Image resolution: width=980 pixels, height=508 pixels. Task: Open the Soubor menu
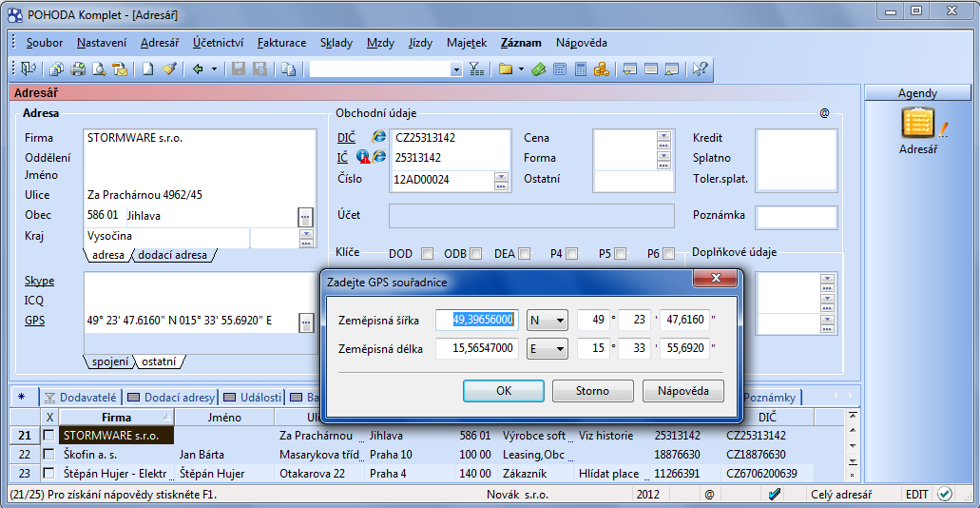(45, 43)
